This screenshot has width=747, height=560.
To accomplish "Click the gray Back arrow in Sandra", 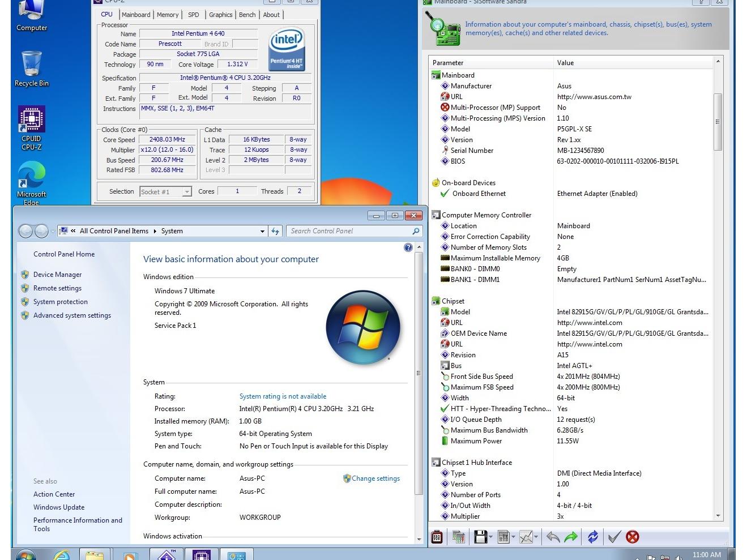I will 553,537.
